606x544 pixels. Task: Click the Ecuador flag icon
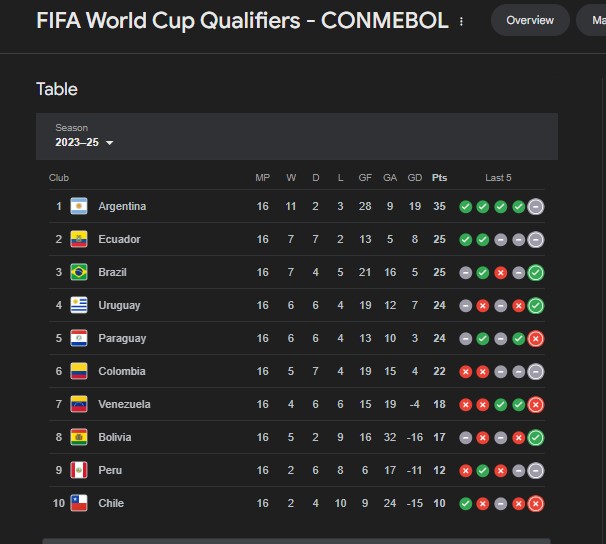79,240
